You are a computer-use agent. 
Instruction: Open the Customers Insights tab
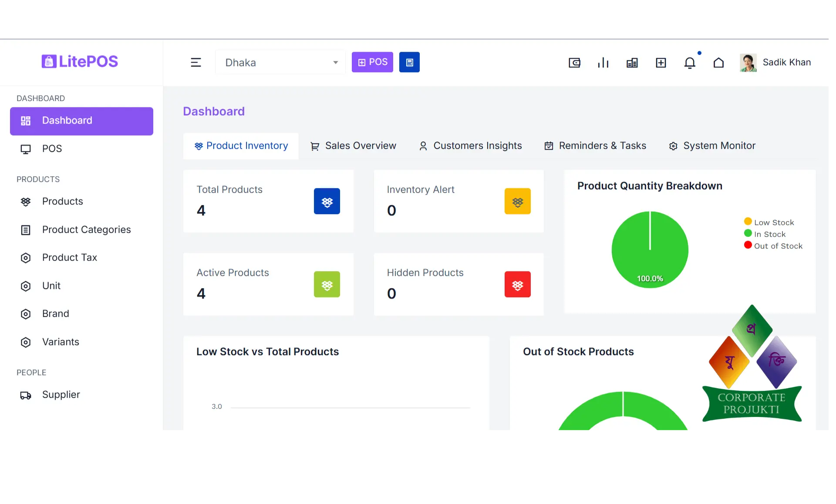[470, 145]
